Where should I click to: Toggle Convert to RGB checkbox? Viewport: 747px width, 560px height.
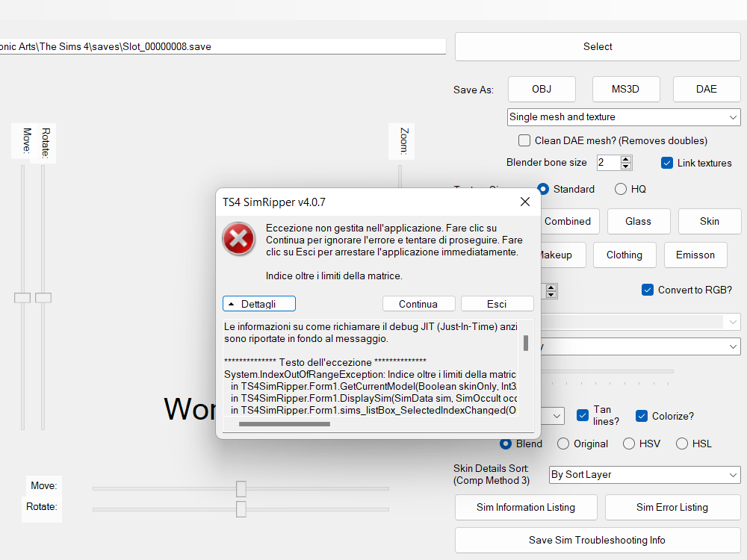(x=648, y=290)
